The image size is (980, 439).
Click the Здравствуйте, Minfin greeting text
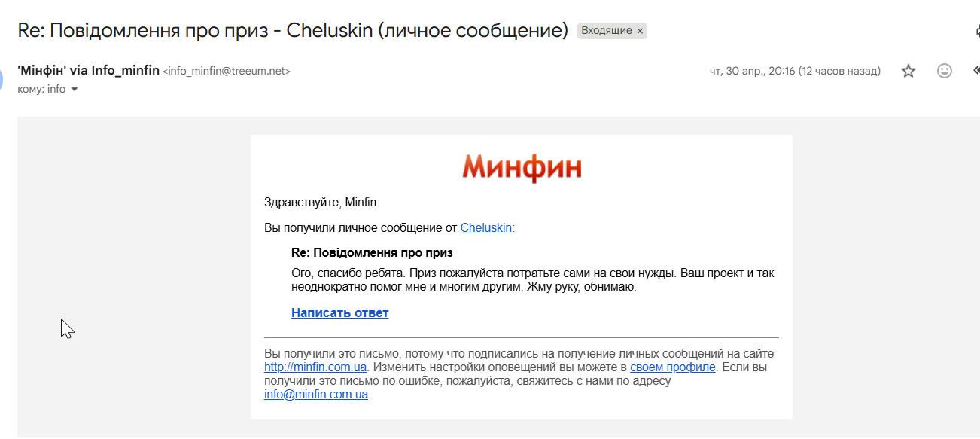322,202
